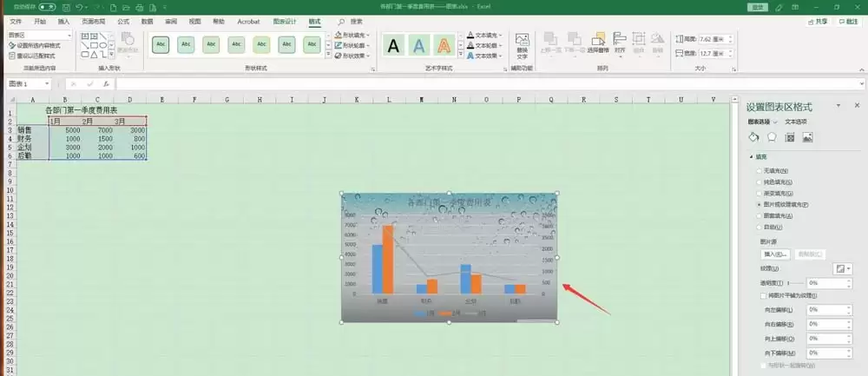This screenshot has height=376, width=868.
Task: Select the triangle shape in the shapes gallery
Action: [94, 55]
